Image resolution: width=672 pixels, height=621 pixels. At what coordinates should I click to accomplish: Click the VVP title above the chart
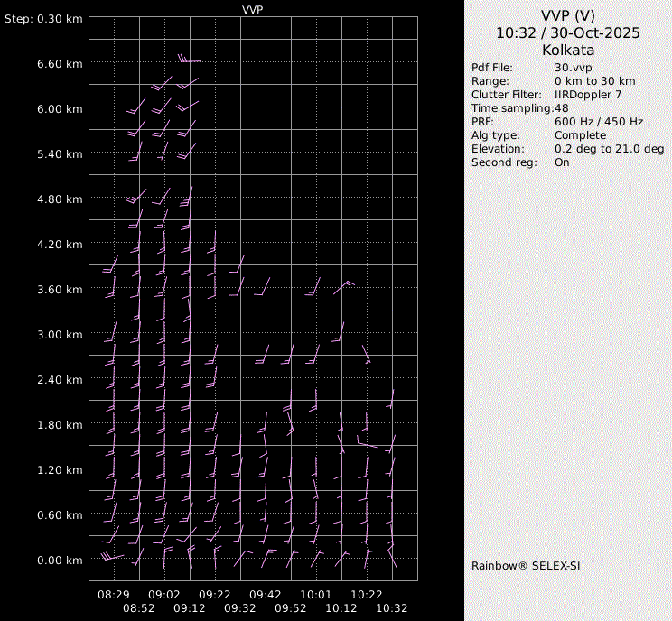click(253, 9)
